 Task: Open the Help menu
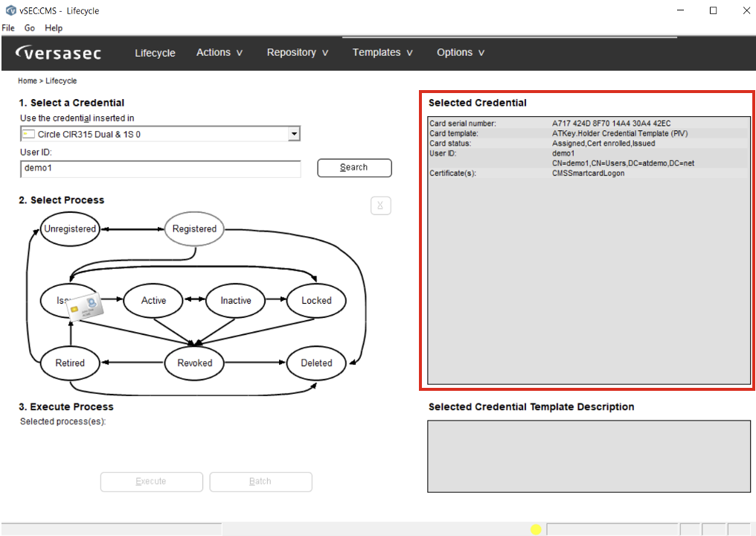54,28
